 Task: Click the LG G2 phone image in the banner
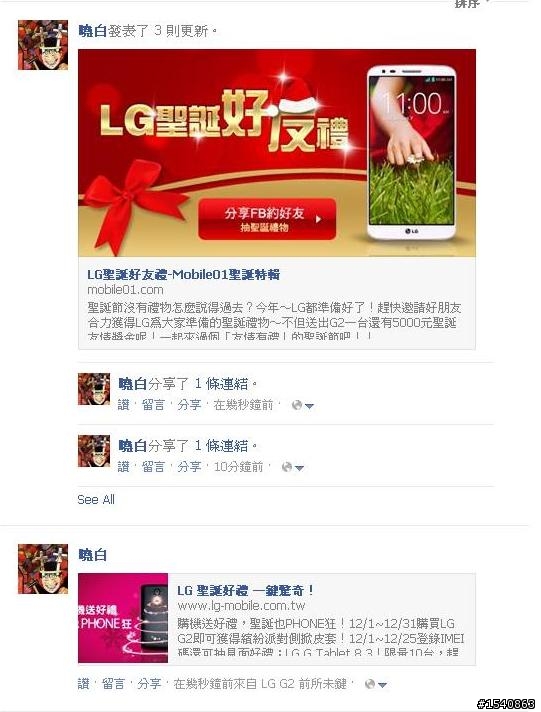tap(411, 153)
